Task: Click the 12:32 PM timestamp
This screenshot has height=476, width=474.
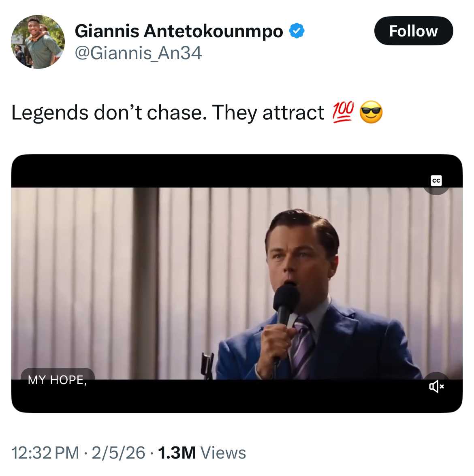Action: pos(45,453)
